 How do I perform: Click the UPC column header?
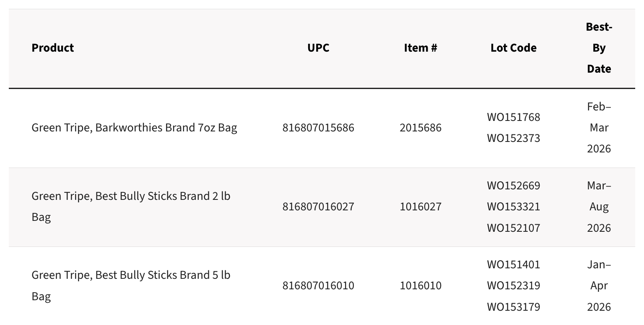tap(318, 48)
